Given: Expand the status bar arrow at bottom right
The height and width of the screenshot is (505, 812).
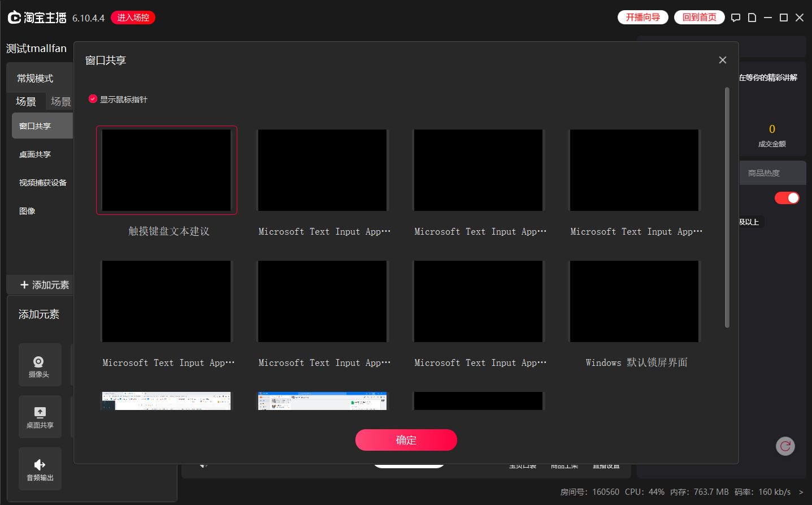Looking at the screenshot, I should pos(801,492).
